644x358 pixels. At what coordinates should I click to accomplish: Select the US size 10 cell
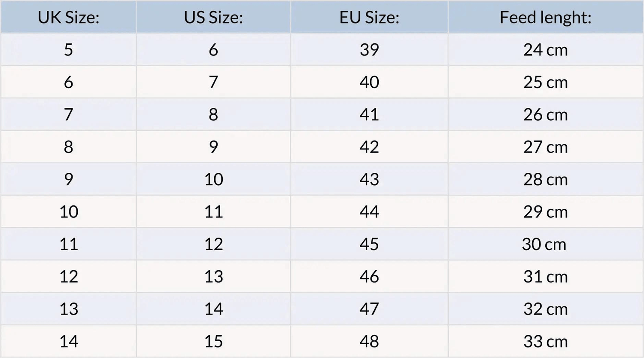click(x=213, y=179)
